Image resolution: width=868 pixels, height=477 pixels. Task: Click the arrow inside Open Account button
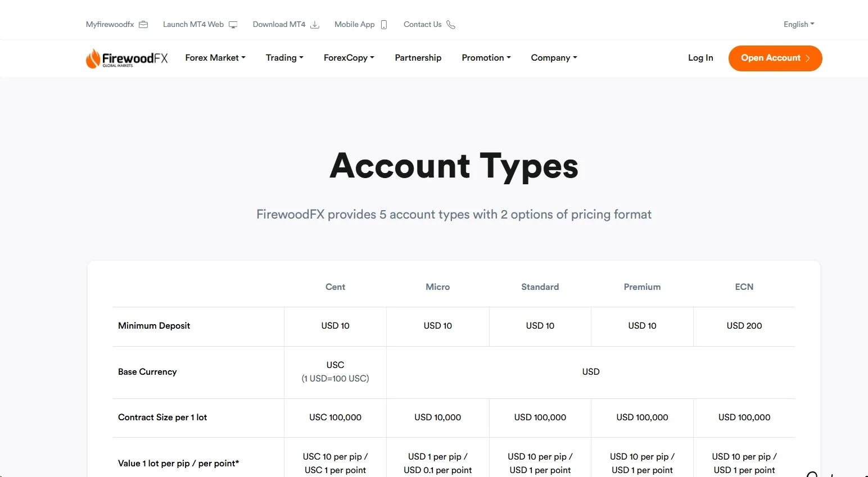tap(808, 58)
